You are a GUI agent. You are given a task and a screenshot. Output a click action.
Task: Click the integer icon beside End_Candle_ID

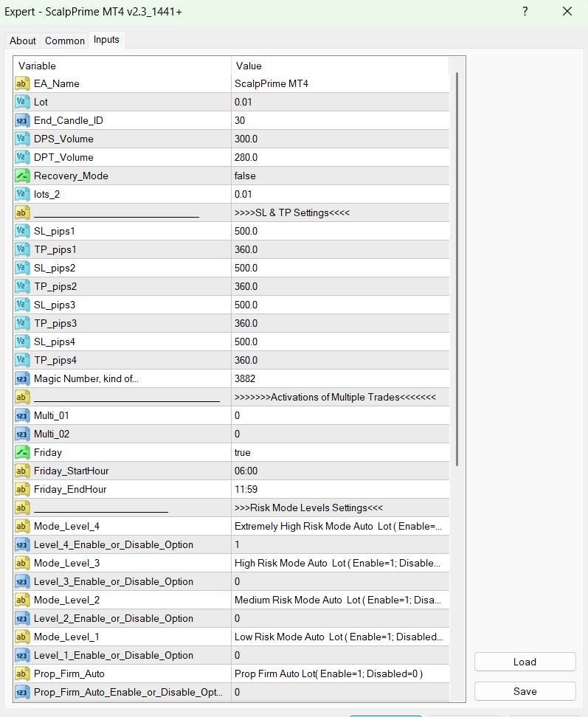[22, 120]
